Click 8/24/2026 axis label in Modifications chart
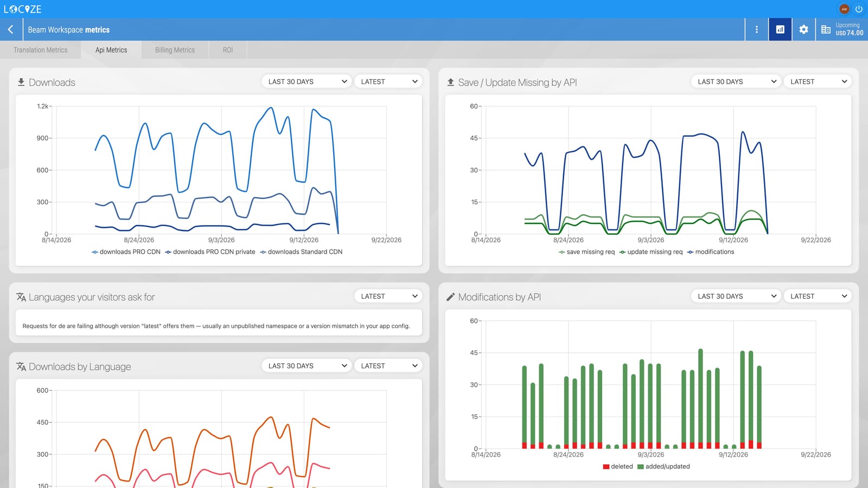The image size is (868, 488). coord(569,455)
